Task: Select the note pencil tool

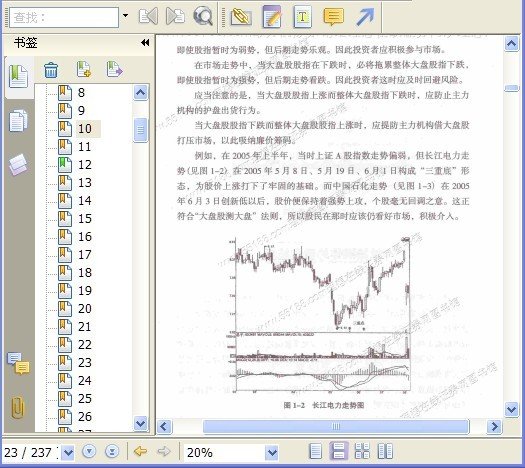Action: point(272,16)
